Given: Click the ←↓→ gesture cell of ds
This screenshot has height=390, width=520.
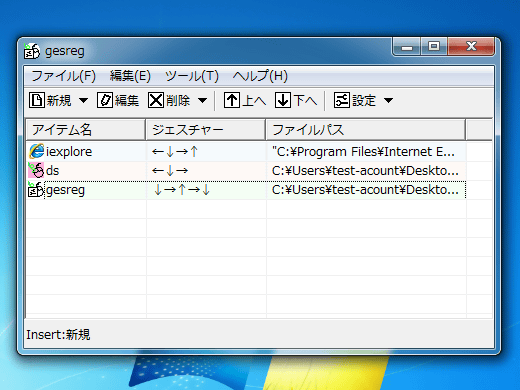Looking at the screenshot, I should pyautogui.click(x=206, y=171).
